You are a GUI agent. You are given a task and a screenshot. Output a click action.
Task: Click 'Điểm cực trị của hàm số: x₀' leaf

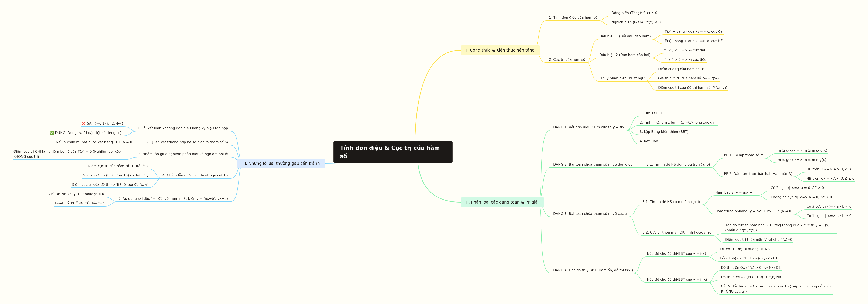coord(681,69)
